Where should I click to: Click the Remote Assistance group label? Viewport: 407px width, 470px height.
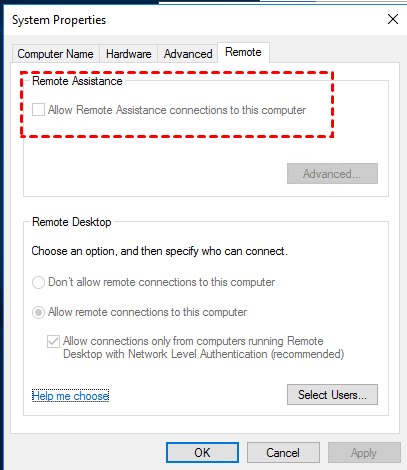click(x=77, y=81)
